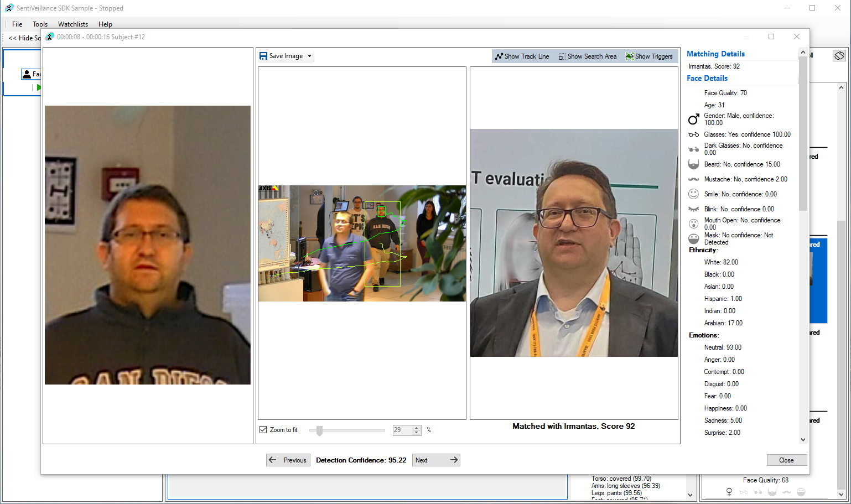
Task: Click the 'Age: 31' entry
Action: [714, 105]
